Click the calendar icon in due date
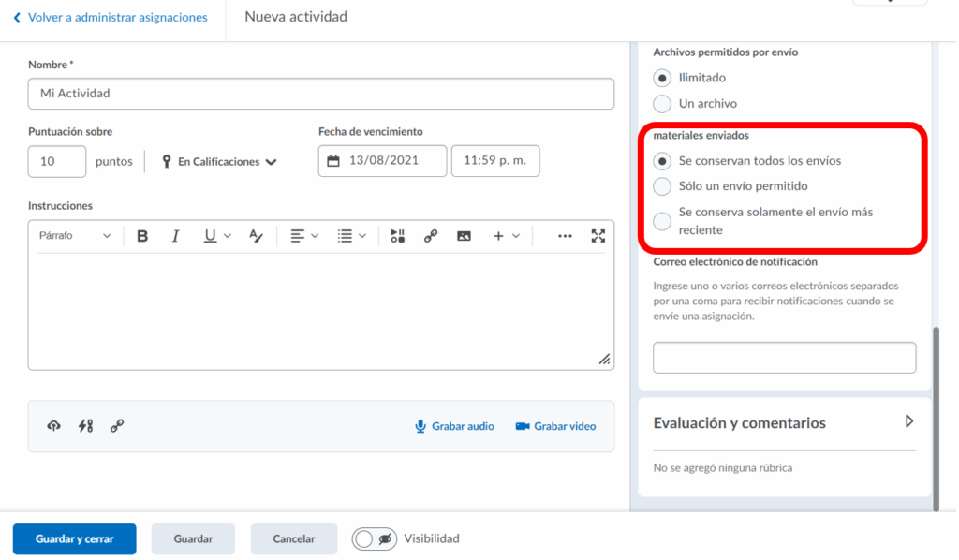Viewport: 959px width, 560px height. point(334,161)
